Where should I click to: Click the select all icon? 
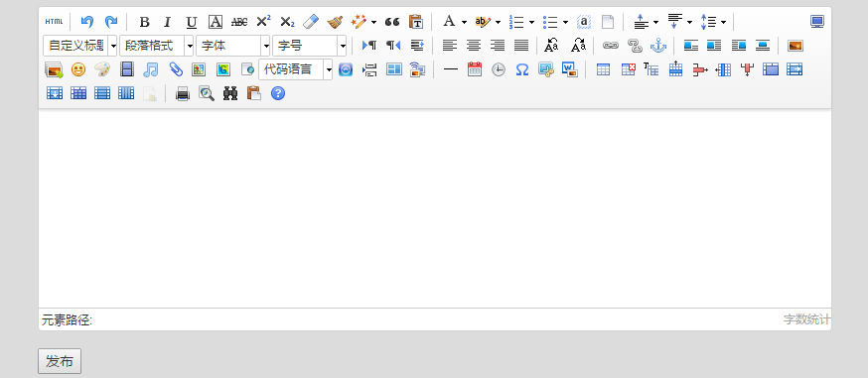click(584, 22)
